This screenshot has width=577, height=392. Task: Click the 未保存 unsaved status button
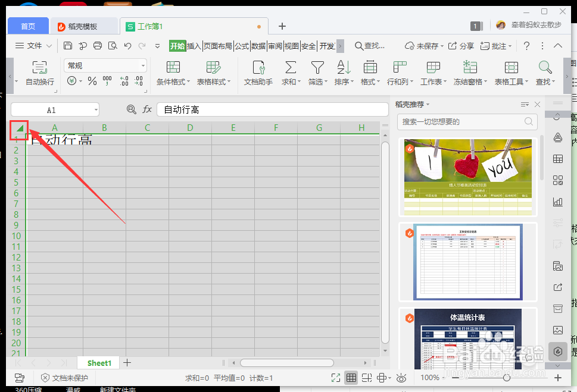pyautogui.click(x=425, y=46)
